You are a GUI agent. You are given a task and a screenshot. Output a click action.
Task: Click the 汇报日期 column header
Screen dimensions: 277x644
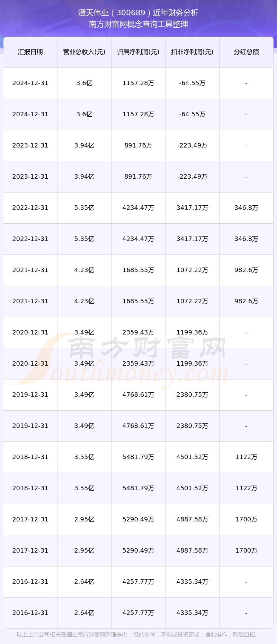[30, 52]
